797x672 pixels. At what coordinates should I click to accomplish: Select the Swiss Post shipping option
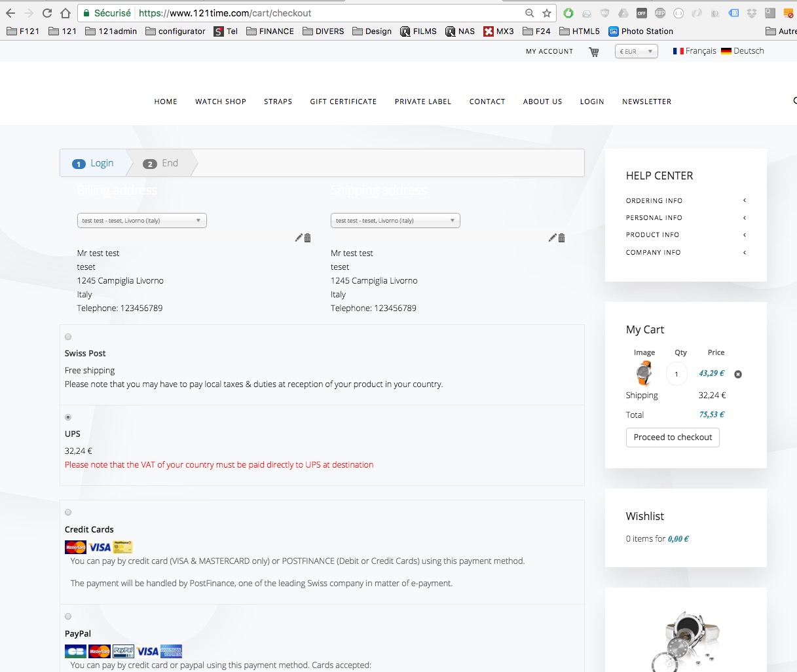point(68,337)
